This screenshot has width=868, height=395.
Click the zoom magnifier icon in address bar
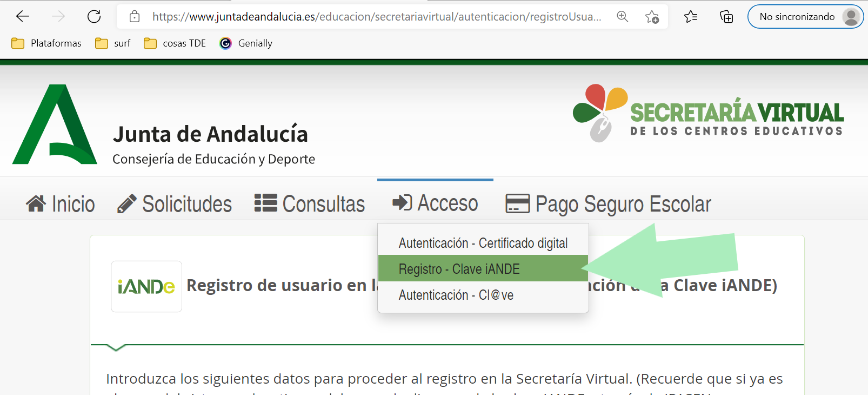click(x=623, y=17)
